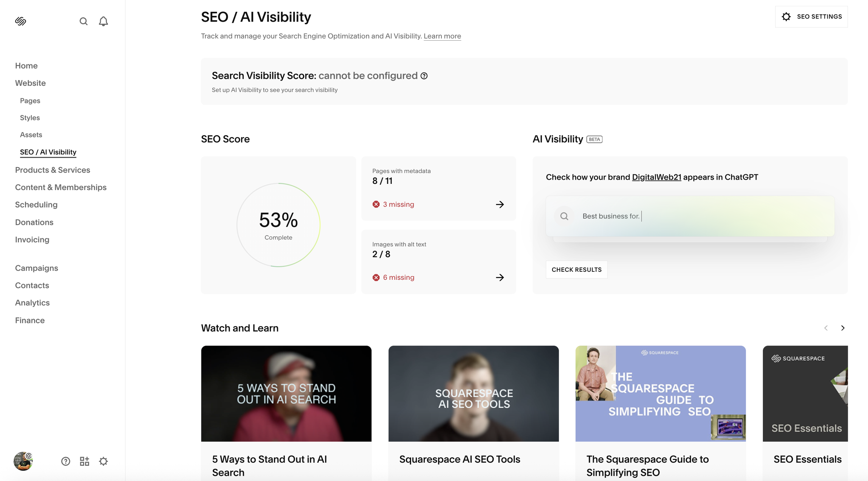The width and height of the screenshot is (868, 481).
Task: Open the Squarespace logo menu
Action: pyautogui.click(x=20, y=21)
